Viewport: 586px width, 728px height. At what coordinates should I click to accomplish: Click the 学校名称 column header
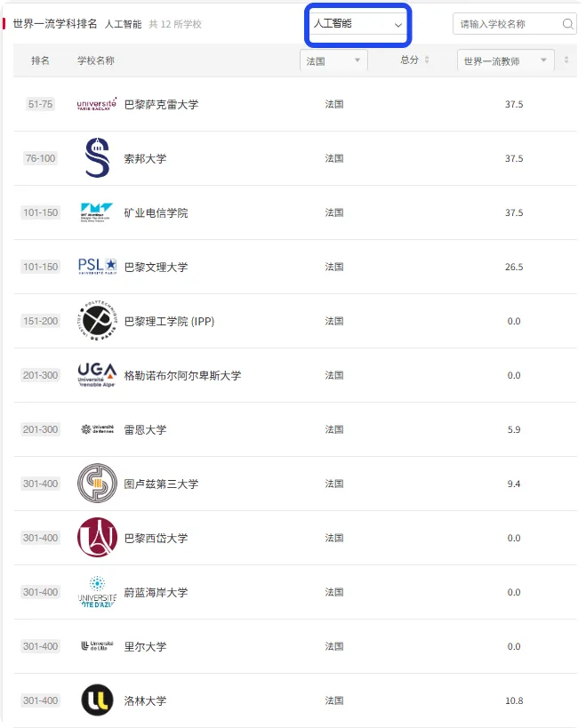(x=96, y=60)
